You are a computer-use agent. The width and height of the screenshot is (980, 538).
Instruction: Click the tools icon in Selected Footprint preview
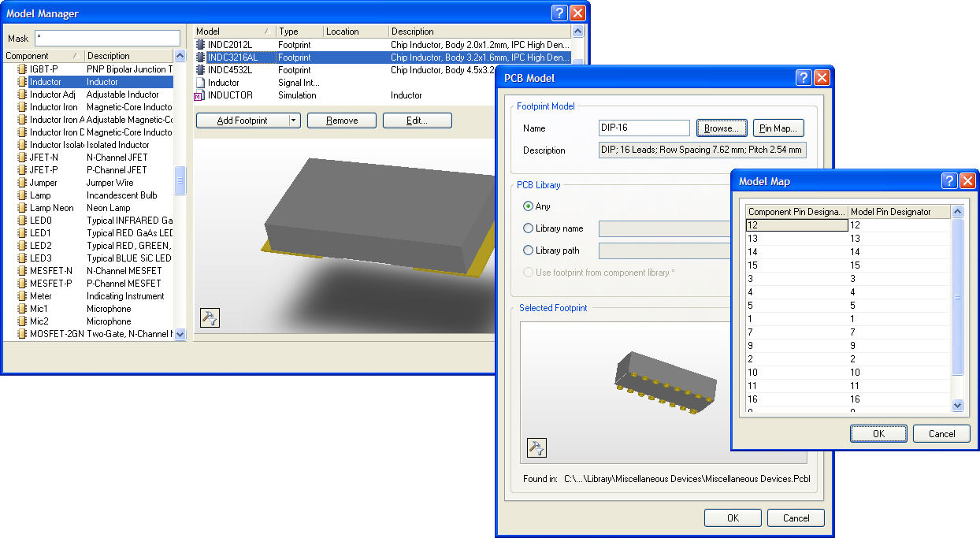(536, 447)
